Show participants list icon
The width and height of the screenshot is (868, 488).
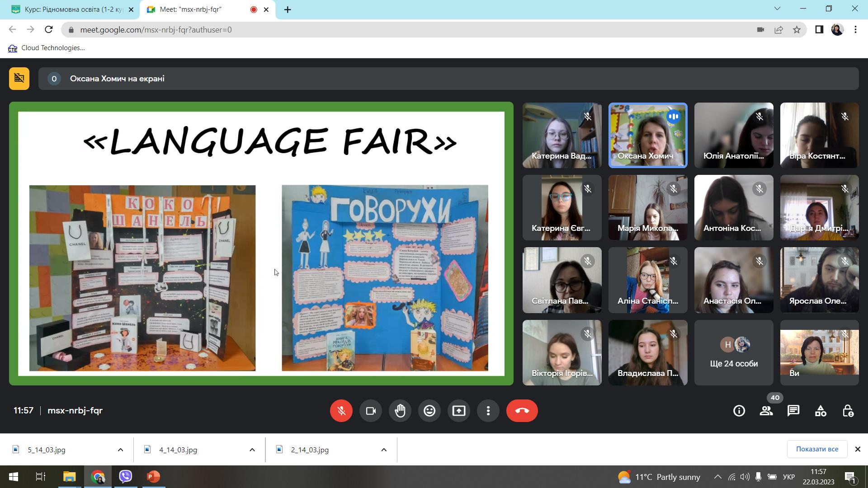(x=766, y=411)
